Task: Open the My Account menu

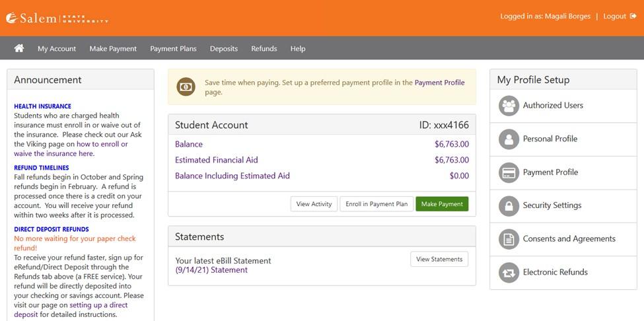Action: [57, 48]
